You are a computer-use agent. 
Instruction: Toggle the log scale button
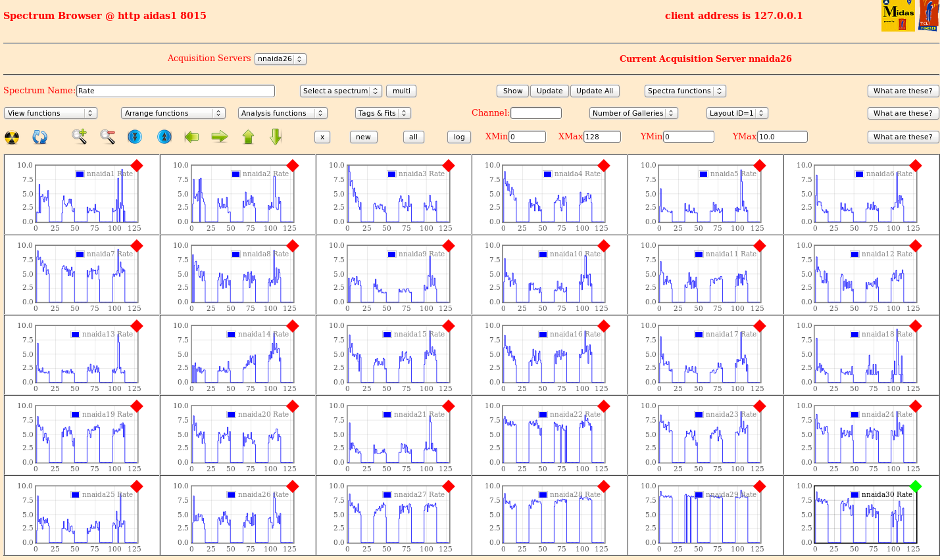point(459,137)
